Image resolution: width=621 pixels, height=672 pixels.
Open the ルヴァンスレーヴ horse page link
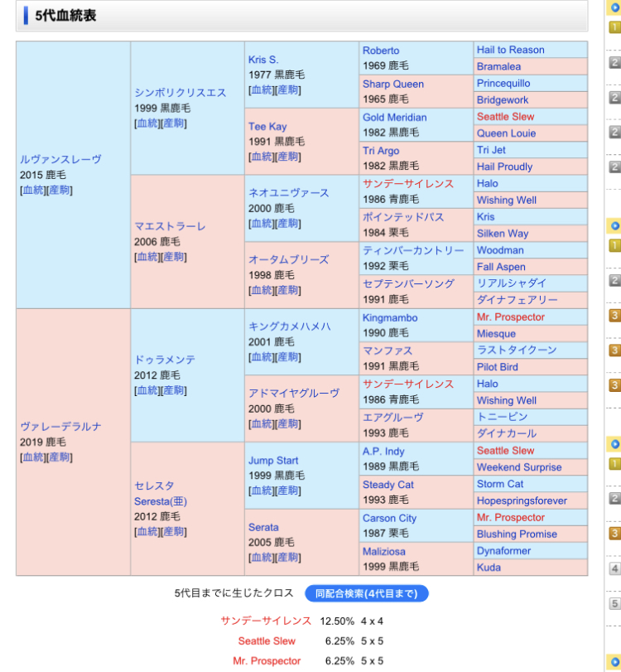click(x=60, y=159)
